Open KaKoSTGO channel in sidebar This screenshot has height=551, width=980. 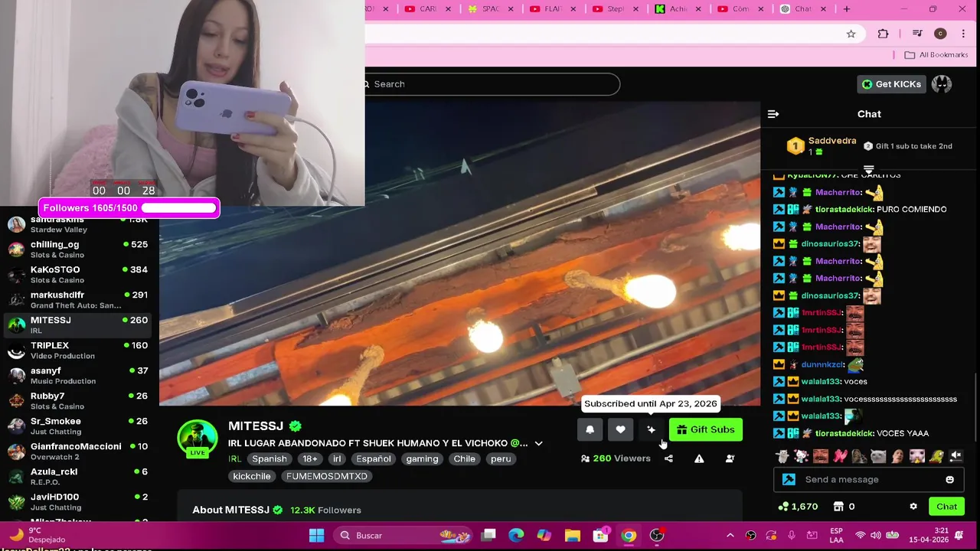77,275
